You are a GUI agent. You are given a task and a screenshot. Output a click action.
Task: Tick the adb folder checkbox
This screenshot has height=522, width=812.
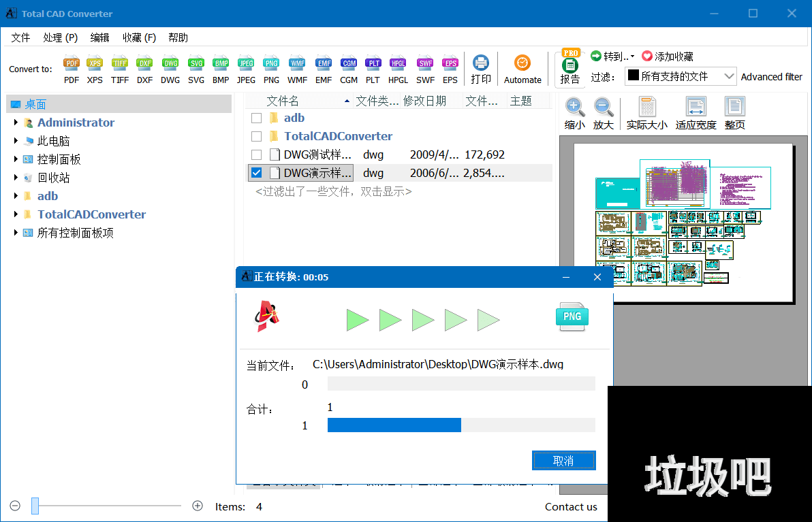pyautogui.click(x=257, y=117)
